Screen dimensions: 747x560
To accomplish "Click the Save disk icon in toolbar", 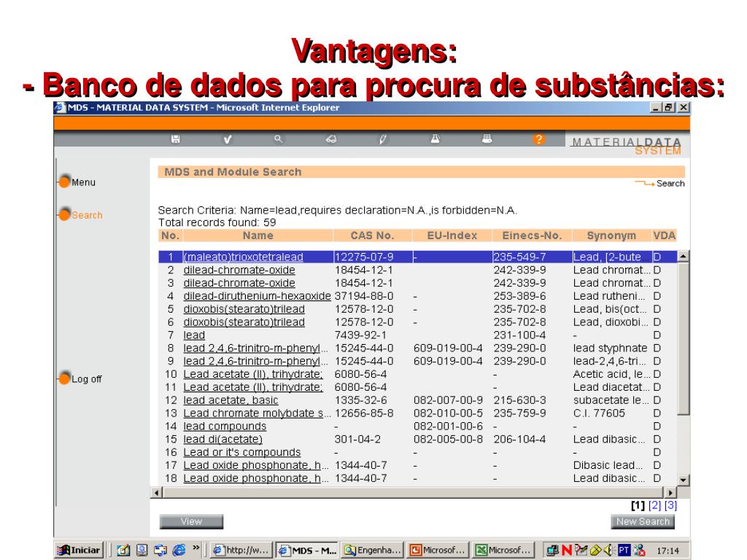I will 175,139.
